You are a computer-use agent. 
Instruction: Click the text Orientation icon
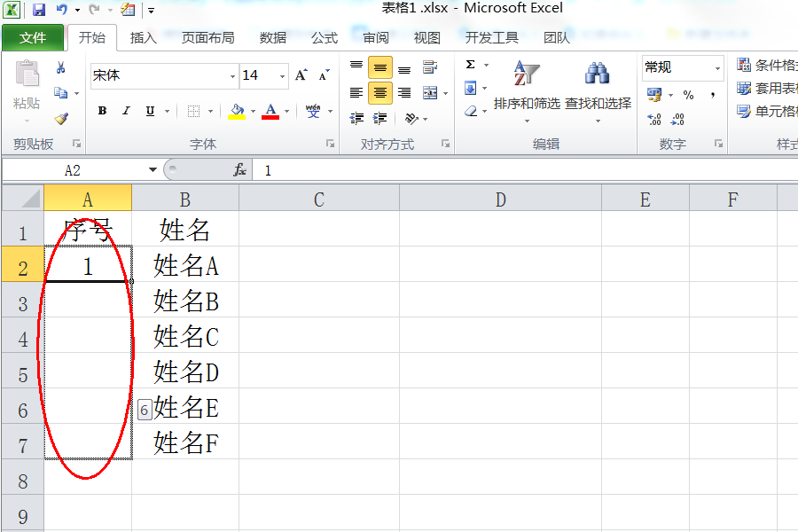coord(411,119)
